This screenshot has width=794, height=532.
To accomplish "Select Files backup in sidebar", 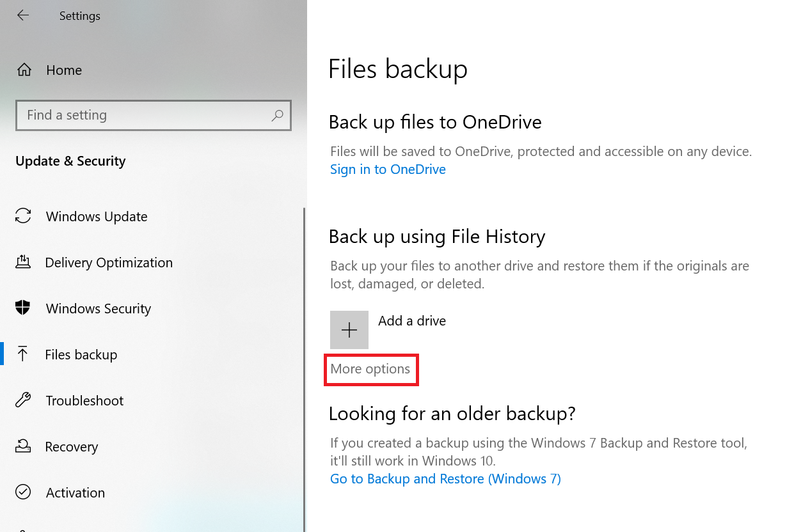I will click(x=81, y=355).
